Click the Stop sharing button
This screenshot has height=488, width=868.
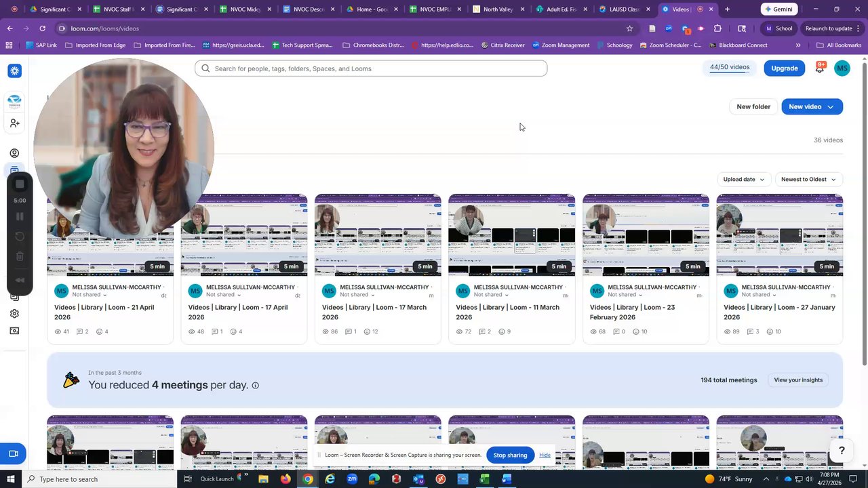tap(510, 455)
